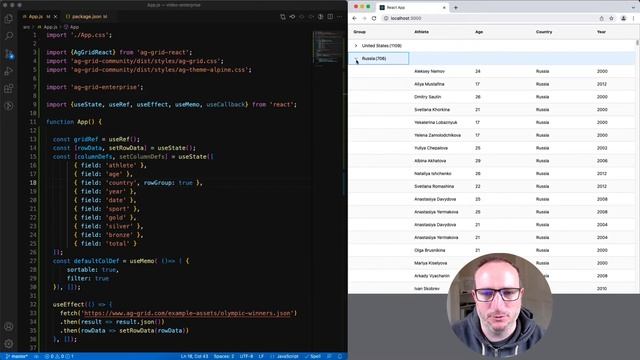
Task: Sort by the Year column header
Action: pyautogui.click(x=601, y=32)
